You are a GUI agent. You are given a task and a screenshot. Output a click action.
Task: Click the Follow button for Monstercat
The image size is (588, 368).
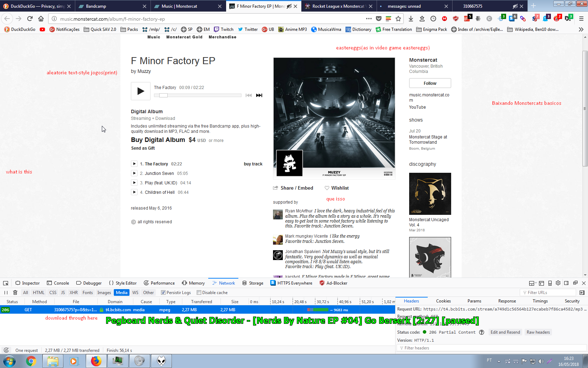430,83
